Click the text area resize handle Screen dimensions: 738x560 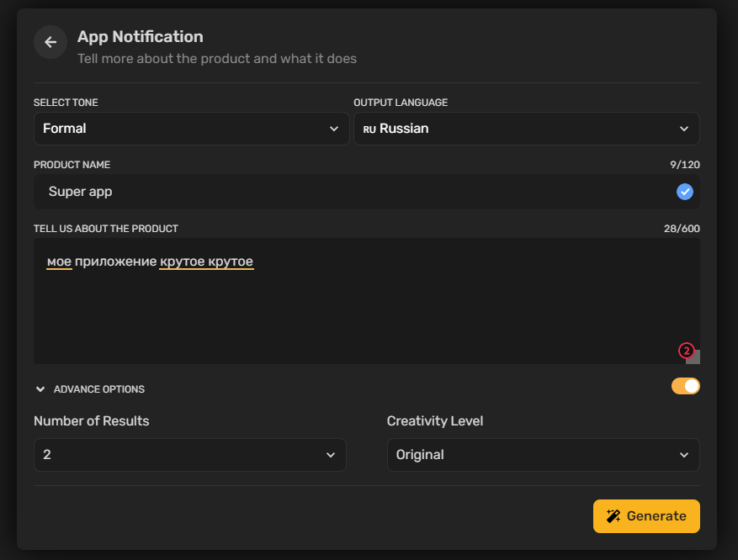coord(693,357)
